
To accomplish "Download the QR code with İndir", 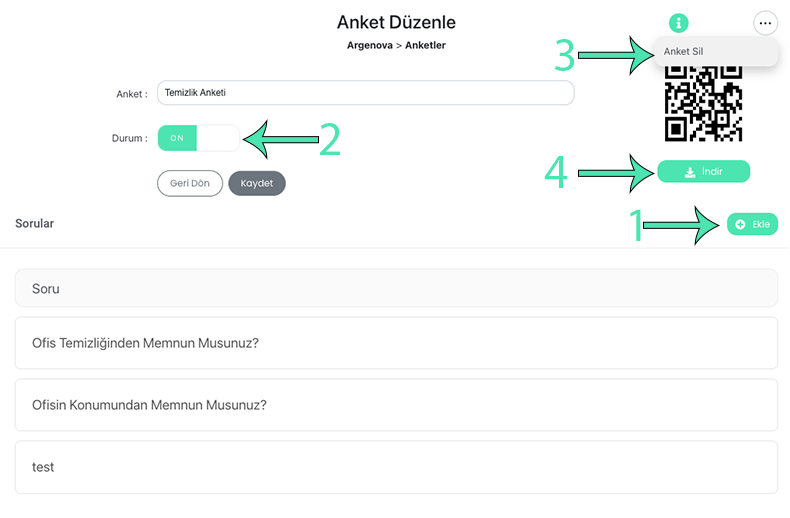I will 703,172.
